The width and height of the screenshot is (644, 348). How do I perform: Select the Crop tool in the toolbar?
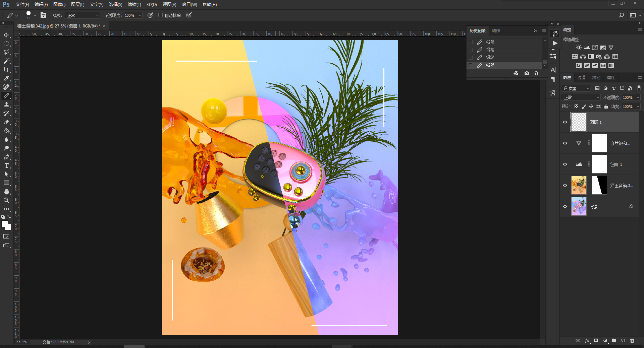pos(6,70)
